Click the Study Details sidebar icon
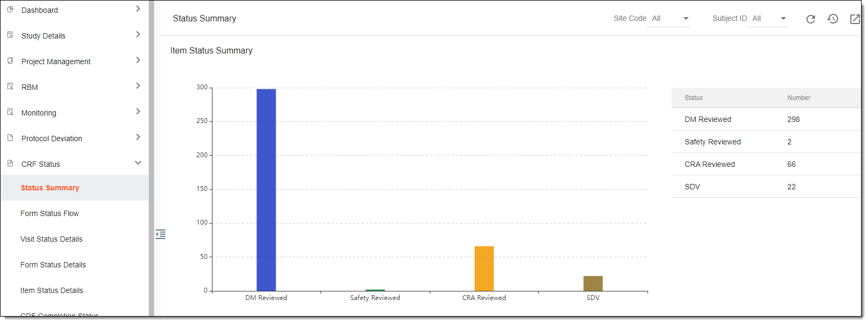 point(10,35)
